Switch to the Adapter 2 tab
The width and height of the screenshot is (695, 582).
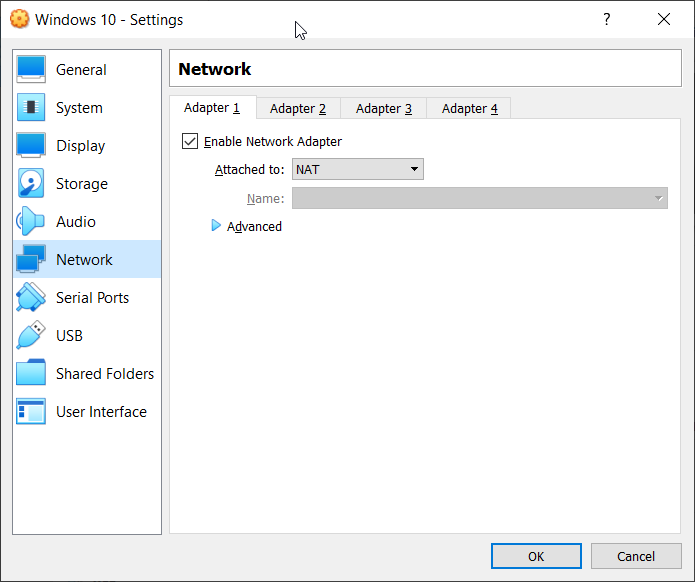click(298, 109)
